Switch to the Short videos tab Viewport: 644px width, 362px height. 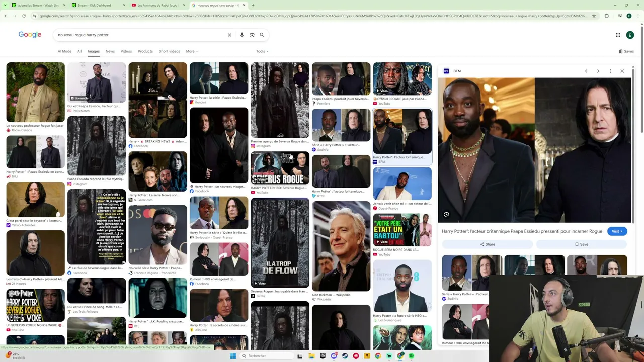169,51
